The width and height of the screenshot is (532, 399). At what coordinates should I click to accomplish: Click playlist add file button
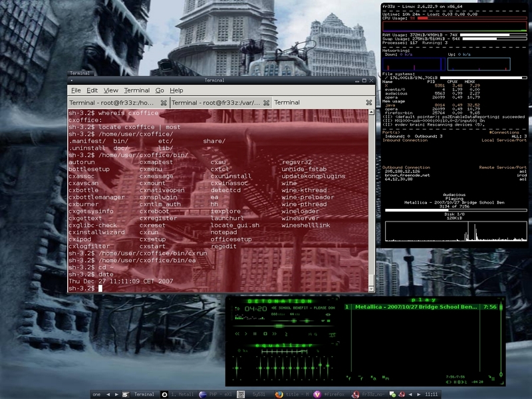point(348,378)
